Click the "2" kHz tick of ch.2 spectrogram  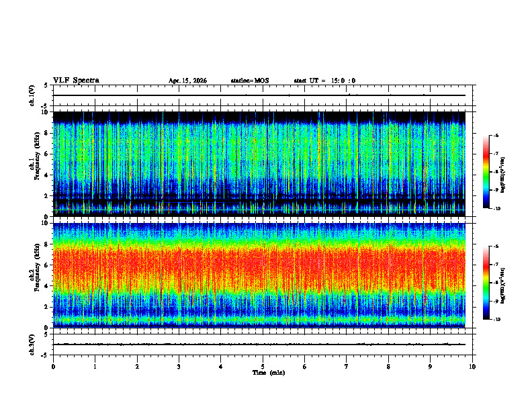pos(47,307)
